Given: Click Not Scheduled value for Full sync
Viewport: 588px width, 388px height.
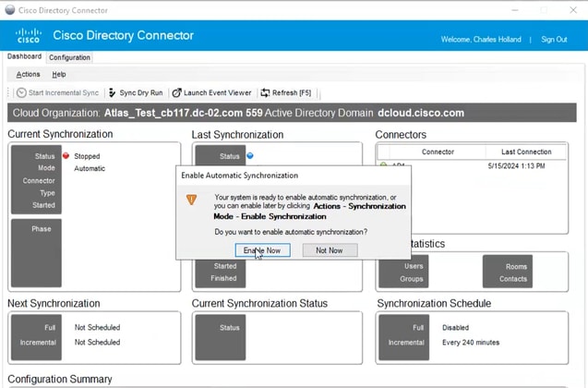Looking at the screenshot, I should click(x=98, y=328).
